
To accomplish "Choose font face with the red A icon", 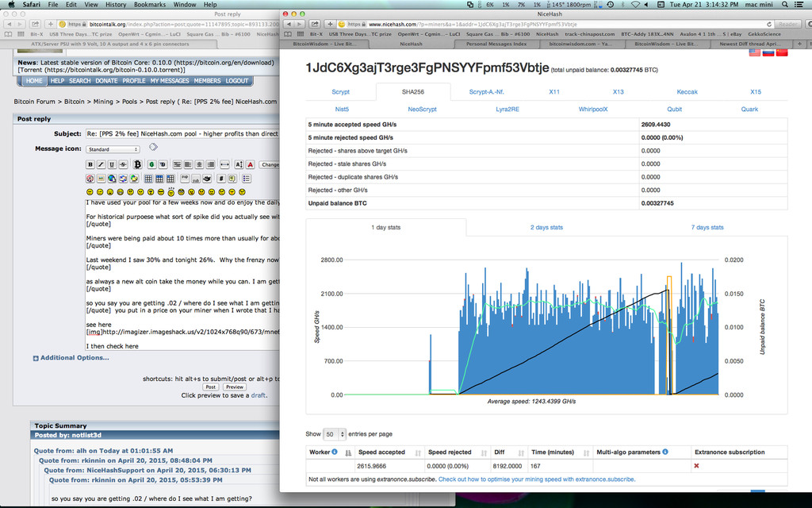I will pos(250,164).
